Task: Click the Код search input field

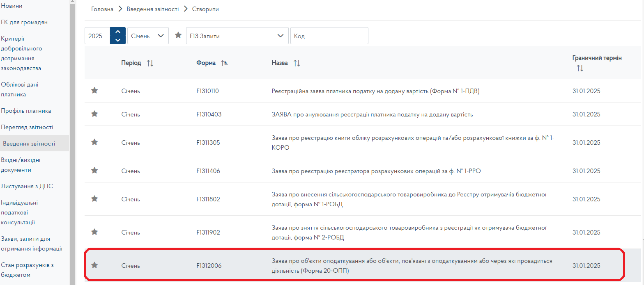Action: [x=329, y=36]
